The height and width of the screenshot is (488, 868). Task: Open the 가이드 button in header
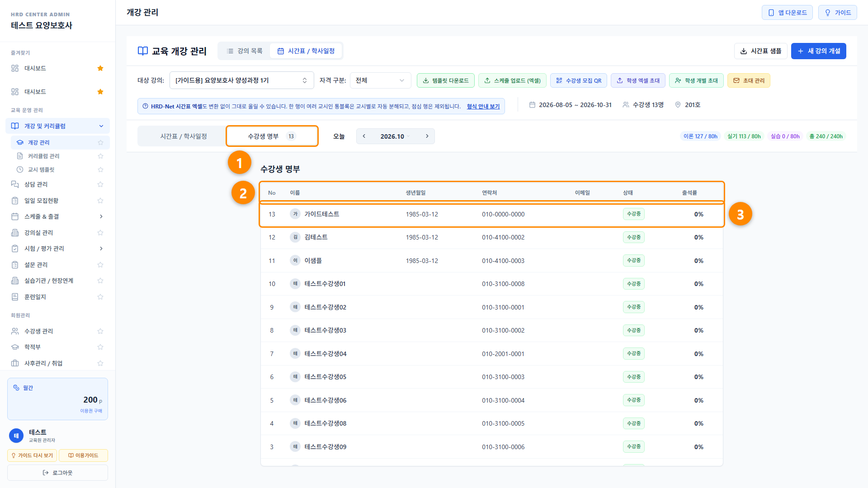pos(837,13)
